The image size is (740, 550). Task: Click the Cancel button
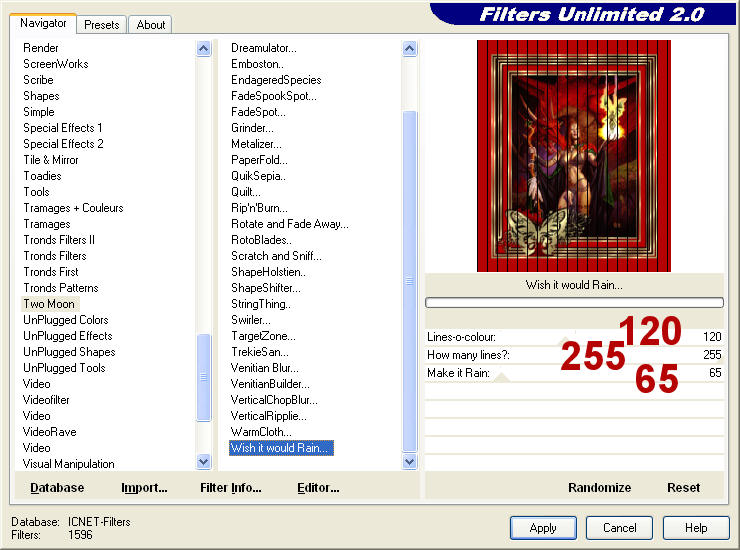[619, 528]
